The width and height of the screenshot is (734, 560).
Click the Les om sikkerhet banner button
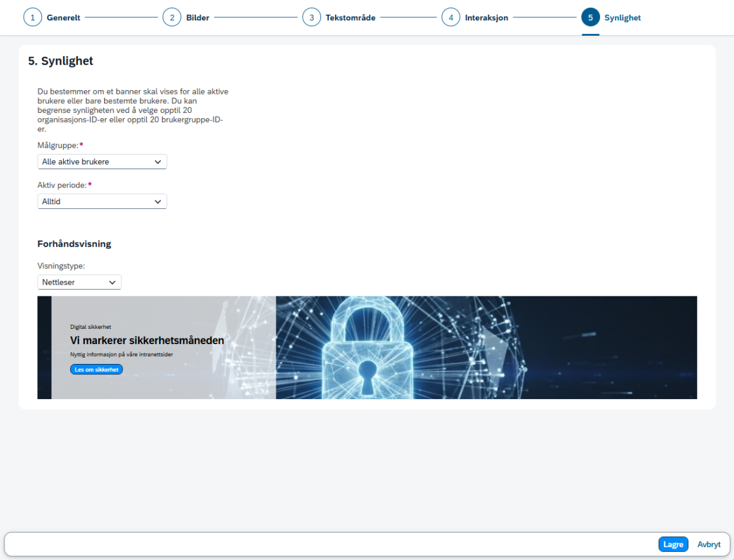tap(96, 370)
